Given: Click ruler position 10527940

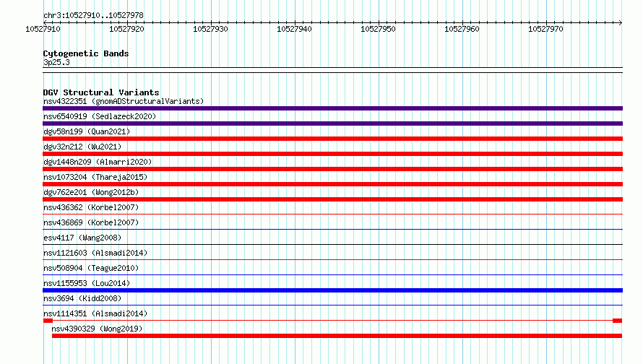Looking at the screenshot, I should coord(294,29).
